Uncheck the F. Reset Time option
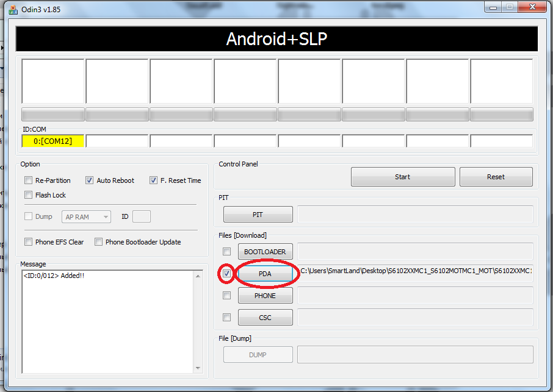 click(x=153, y=180)
